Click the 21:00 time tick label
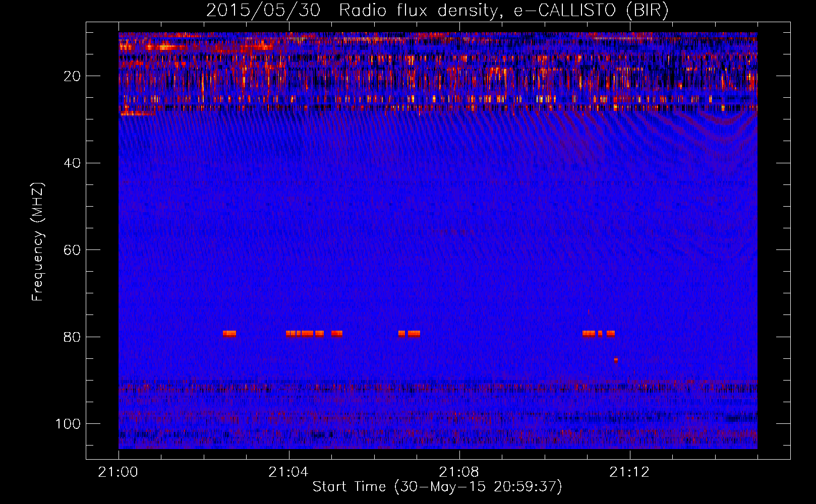The height and width of the screenshot is (504, 816). (x=119, y=472)
